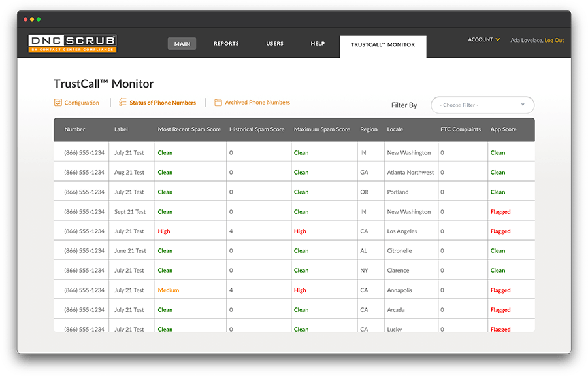Open Archived Phone Numbers link
The width and height of the screenshot is (588, 376).
click(257, 103)
